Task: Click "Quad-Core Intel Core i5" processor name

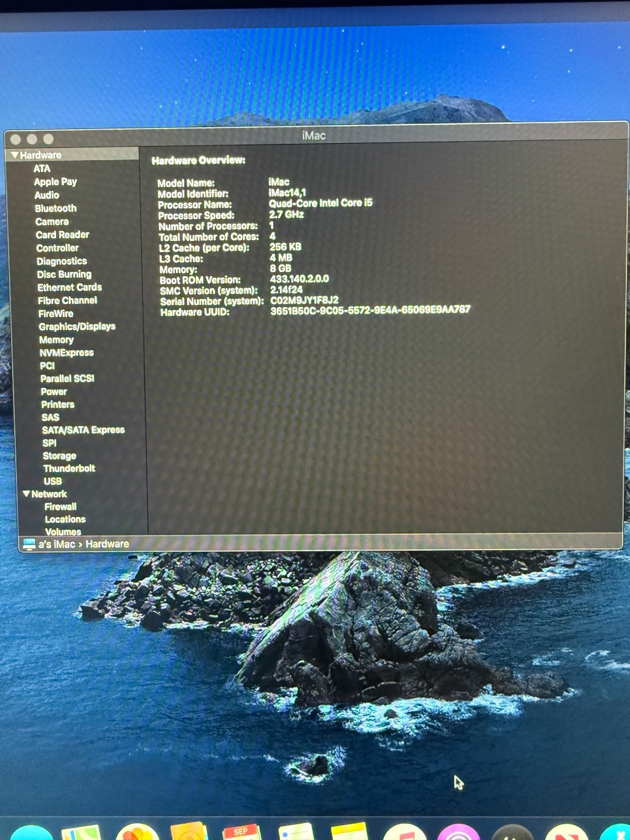Action: click(x=321, y=203)
